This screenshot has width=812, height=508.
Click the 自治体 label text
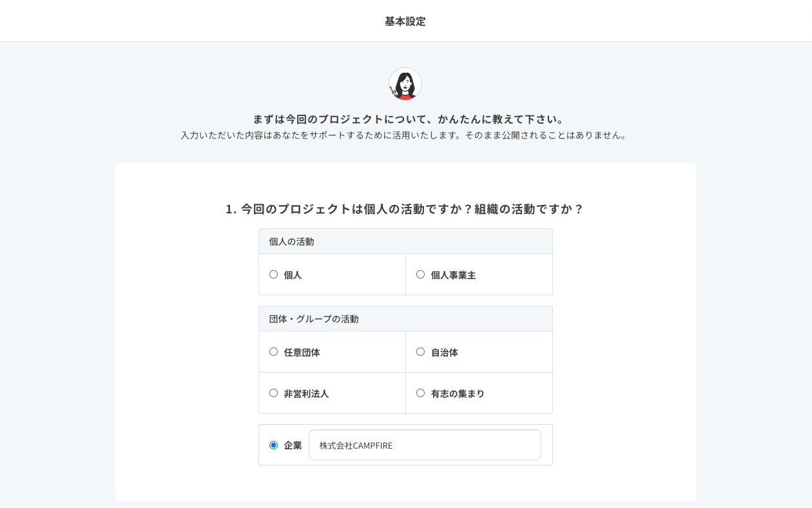pyautogui.click(x=444, y=353)
